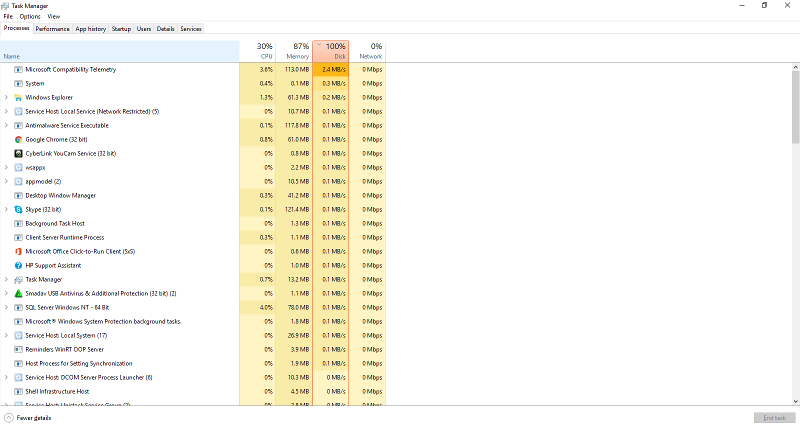Click the Task Manager process icon
Viewport: 800px width, 428px height.
pos(18,280)
